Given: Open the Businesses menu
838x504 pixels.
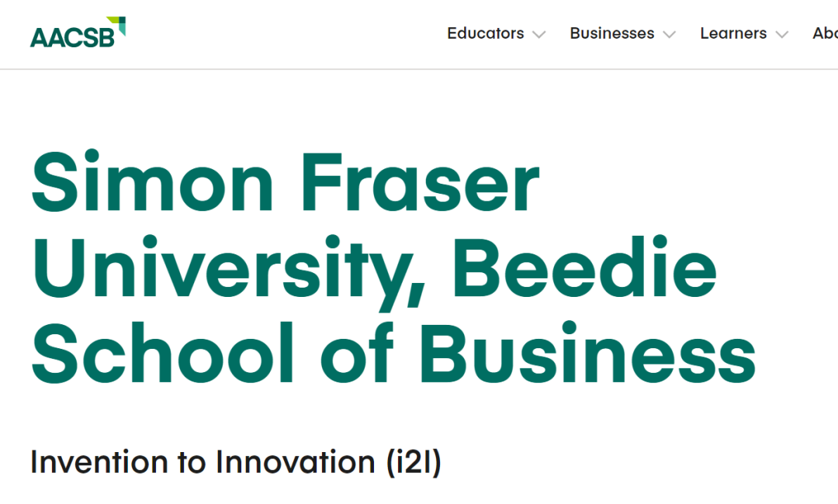Looking at the screenshot, I should [611, 33].
